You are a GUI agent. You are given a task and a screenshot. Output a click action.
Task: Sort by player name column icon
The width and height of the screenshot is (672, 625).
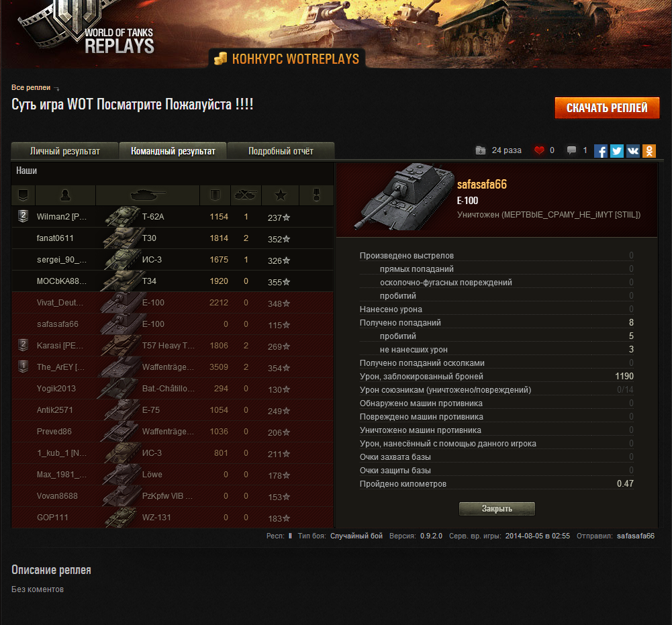(x=66, y=195)
